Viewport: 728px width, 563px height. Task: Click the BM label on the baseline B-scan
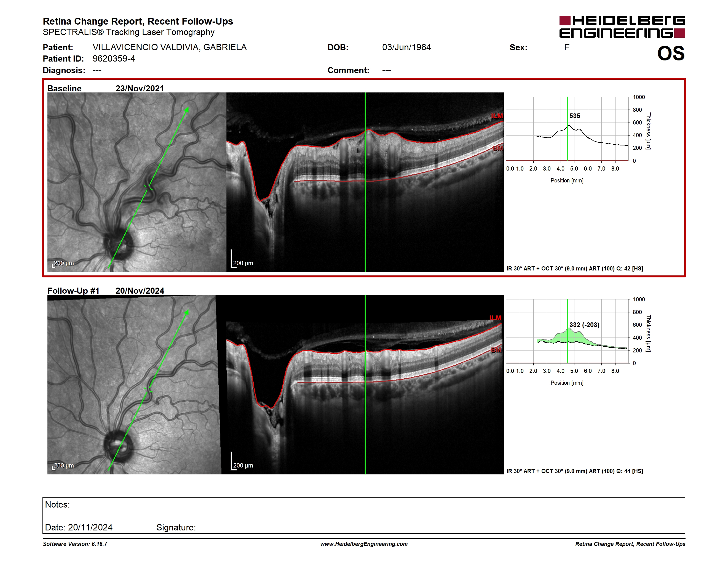coord(498,148)
